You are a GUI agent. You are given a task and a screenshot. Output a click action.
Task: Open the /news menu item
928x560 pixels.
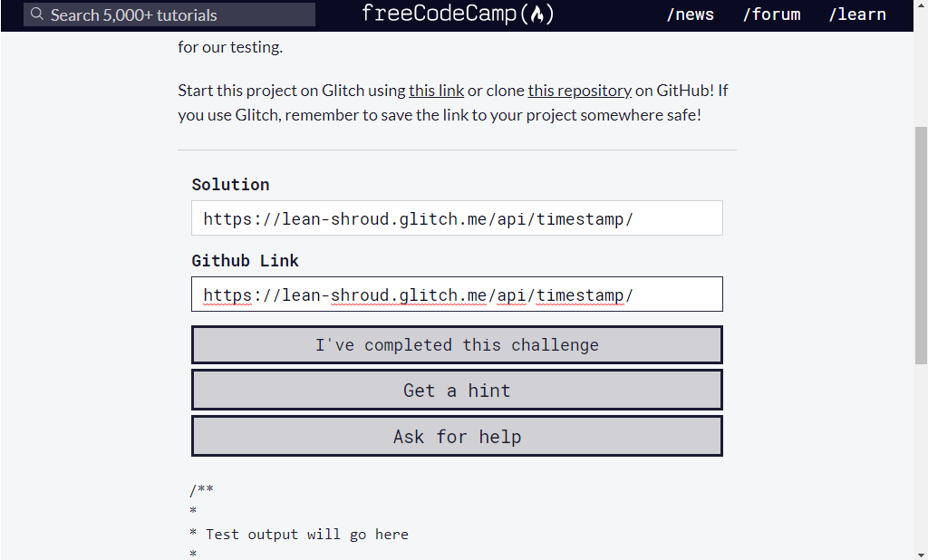(x=691, y=14)
